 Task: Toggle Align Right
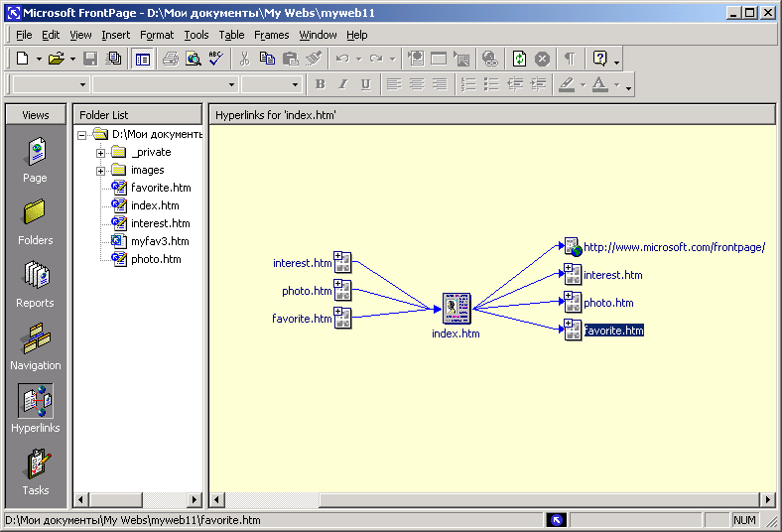tap(440, 84)
